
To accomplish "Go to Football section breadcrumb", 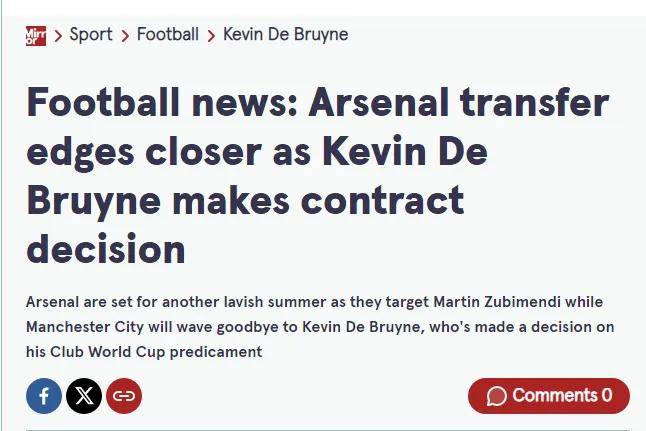I will pos(168,34).
